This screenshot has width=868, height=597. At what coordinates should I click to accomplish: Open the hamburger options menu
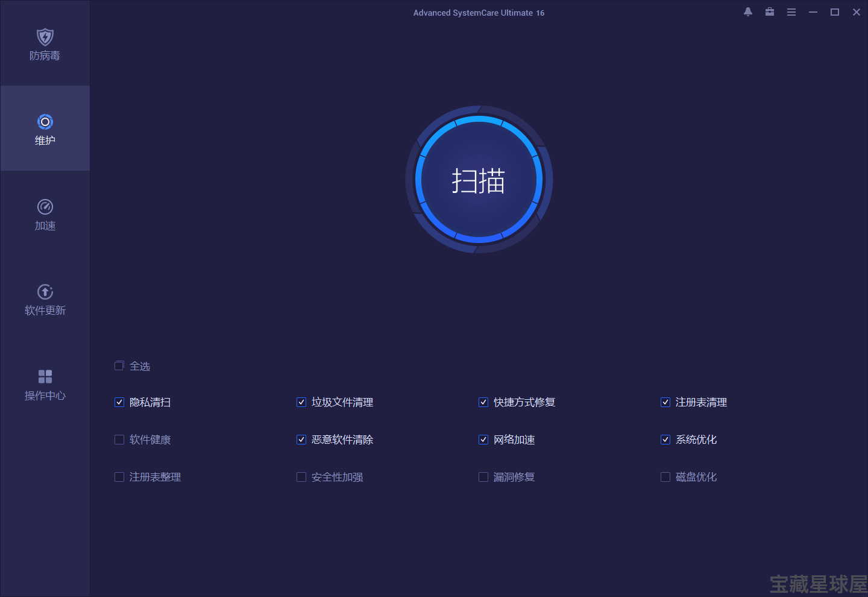[791, 12]
